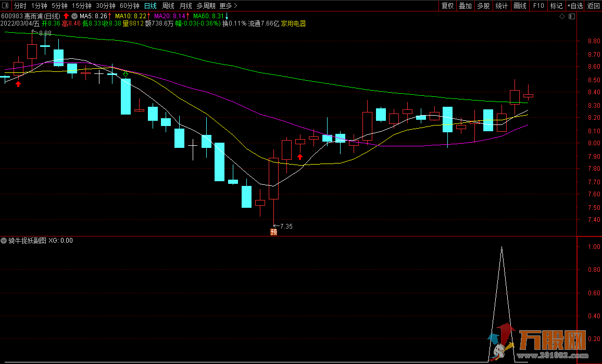Viewport: 602px width, 364px height.
Task: Click the panel layout icon at top-left
Action: coord(5,6)
